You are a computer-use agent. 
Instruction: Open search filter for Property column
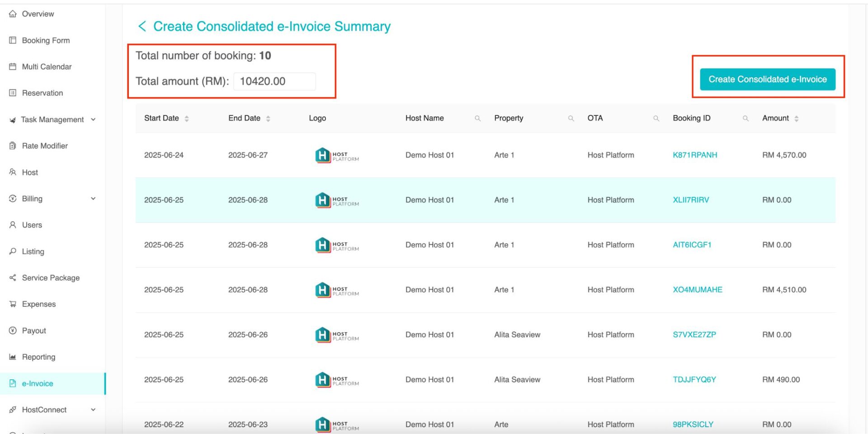pyautogui.click(x=571, y=118)
